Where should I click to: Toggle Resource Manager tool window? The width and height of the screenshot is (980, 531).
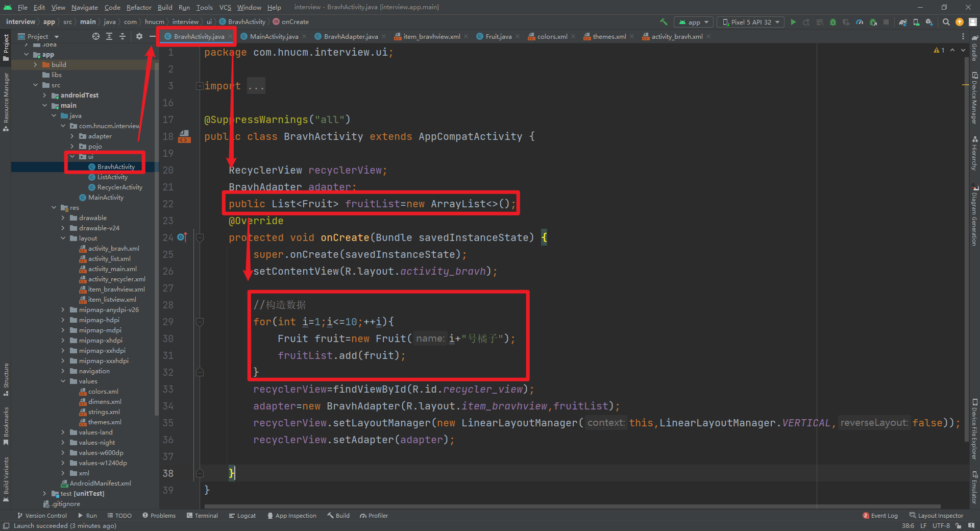6,102
